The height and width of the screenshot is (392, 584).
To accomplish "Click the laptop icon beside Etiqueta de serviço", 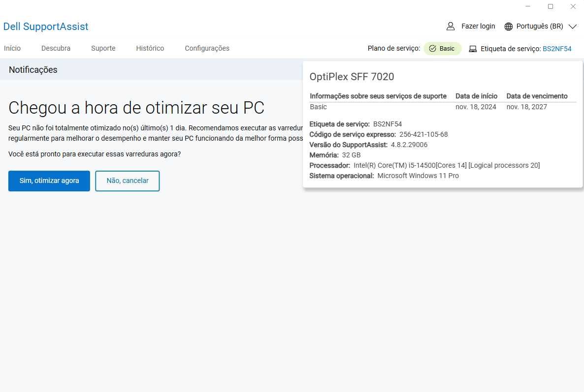I will pyautogui.click(x=473, y=49).
